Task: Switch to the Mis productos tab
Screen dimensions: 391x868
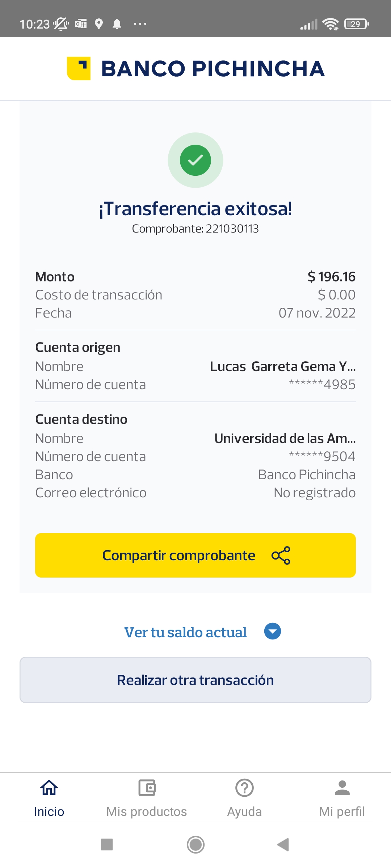Action: pyautogui.click(x=147, y=812)
